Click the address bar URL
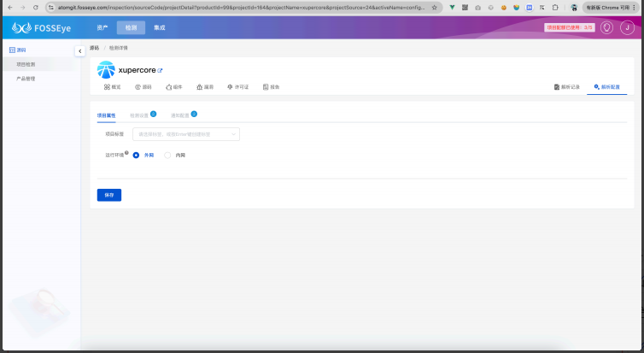This screenshot has height=353, width=644. click(242, 8)
